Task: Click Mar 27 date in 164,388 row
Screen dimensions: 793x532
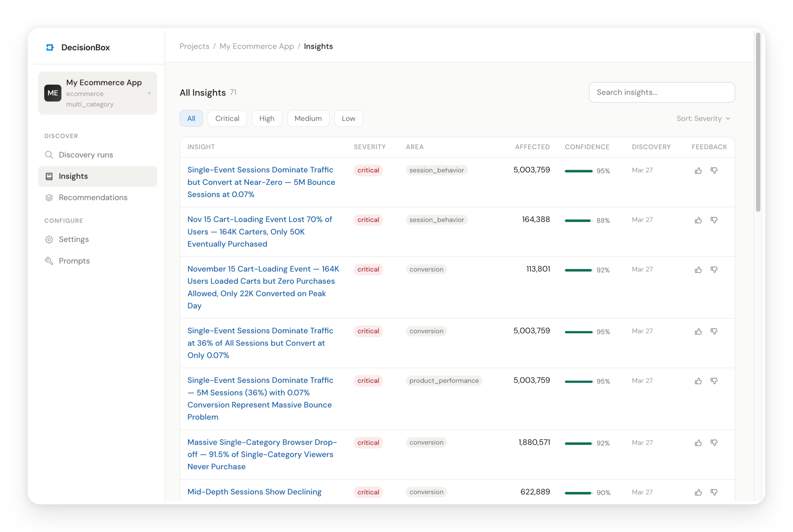Action: coord(642,220)
